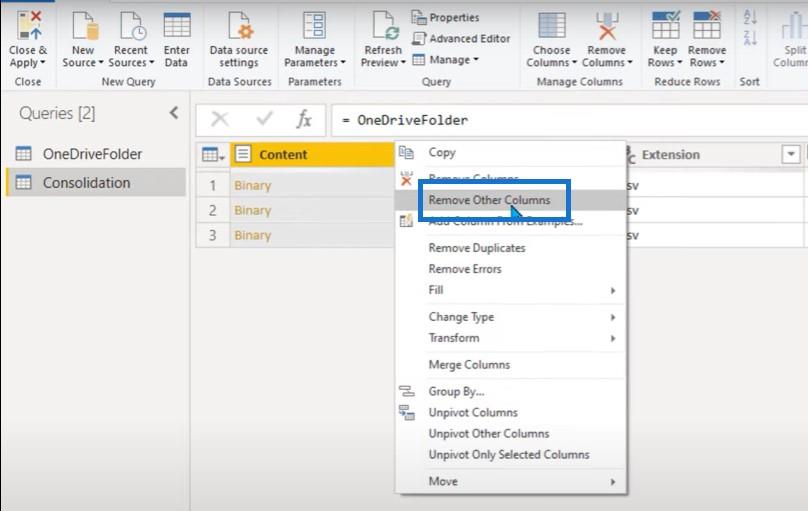This screenshot has width=808, height=511.
Task: Click the Split Column icon
Action: click(794, 27)
